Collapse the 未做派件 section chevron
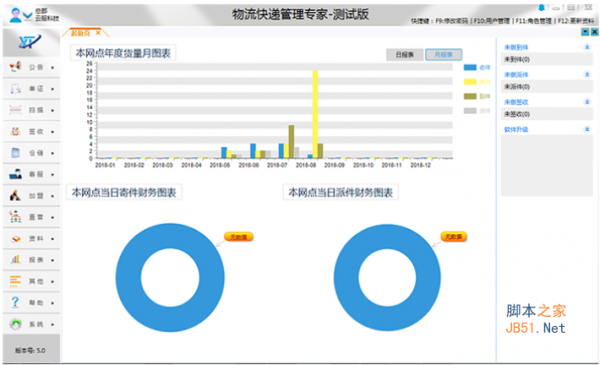Viewport: 600px width, 365px height. click(x=587, y=74)
